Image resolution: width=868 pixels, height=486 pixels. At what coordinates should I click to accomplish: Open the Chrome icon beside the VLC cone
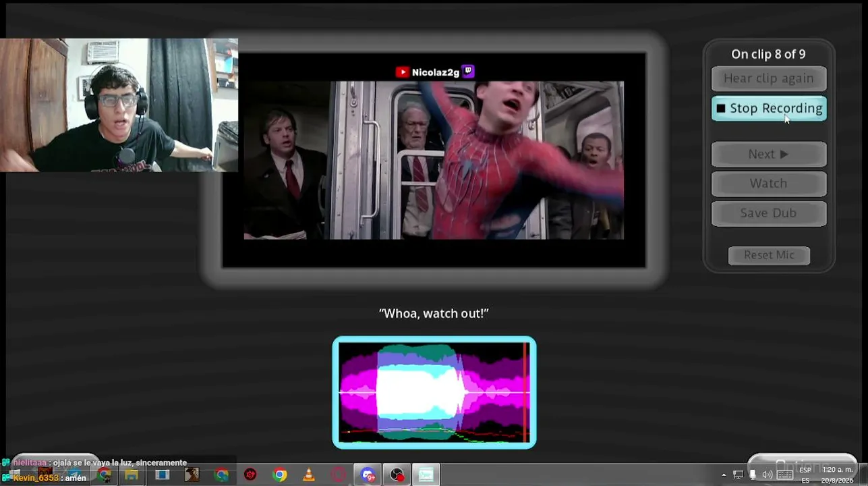tap(280, 475)
